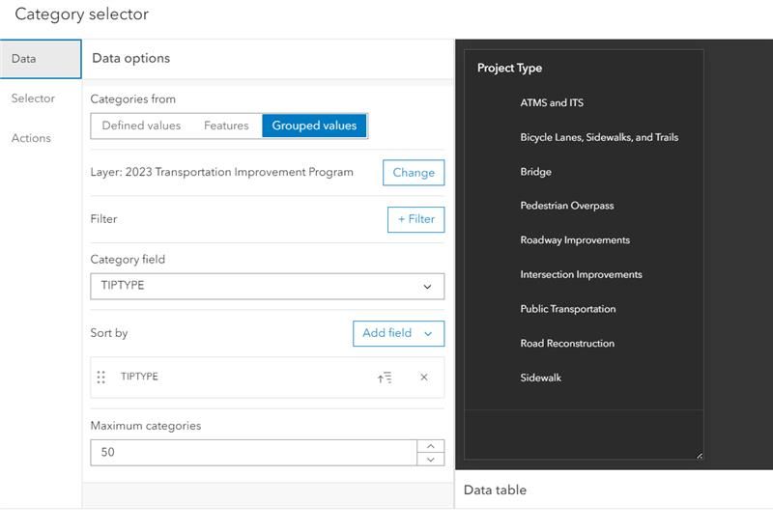Click the preview panel resize handle
The width and height of the screenshot is (773, 532).
pos(699,455)
